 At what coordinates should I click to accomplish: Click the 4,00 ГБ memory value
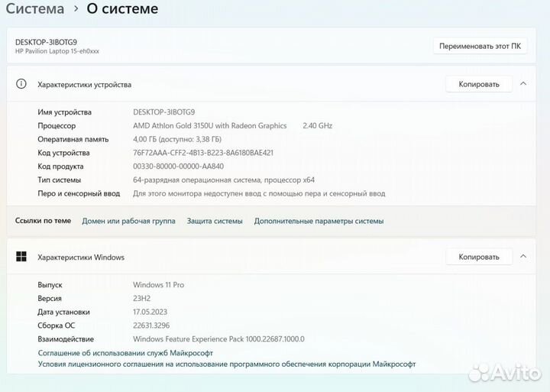coord(177,139)
